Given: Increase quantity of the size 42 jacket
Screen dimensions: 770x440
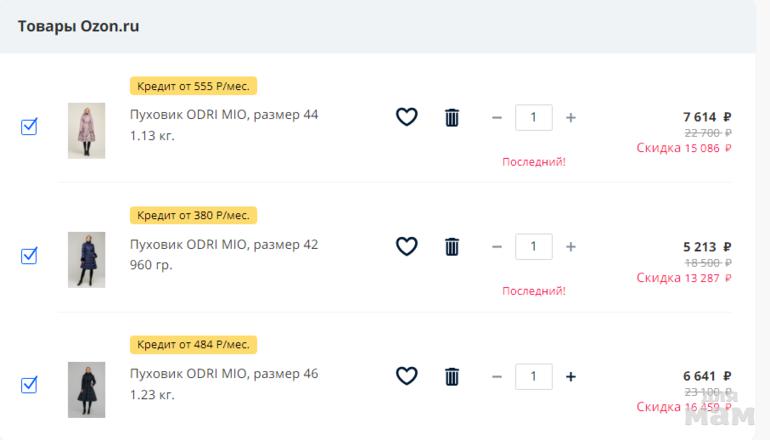Looking at the screenshot, I should pos(571,246).
